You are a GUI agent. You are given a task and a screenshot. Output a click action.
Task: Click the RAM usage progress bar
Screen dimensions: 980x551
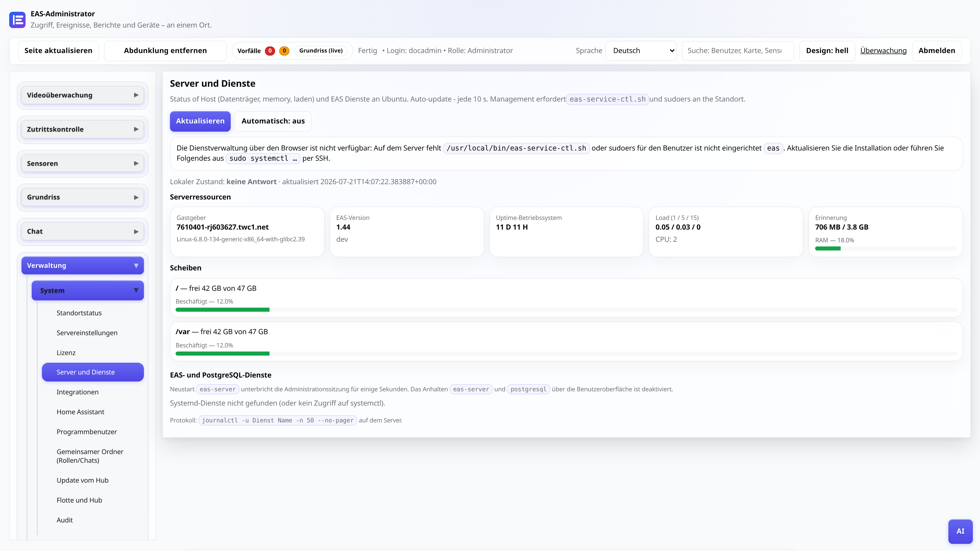pyautogui.click(x=885, y=248)
